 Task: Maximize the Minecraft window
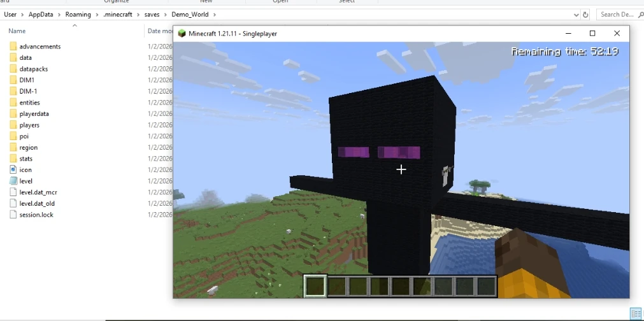click(592, 34)
